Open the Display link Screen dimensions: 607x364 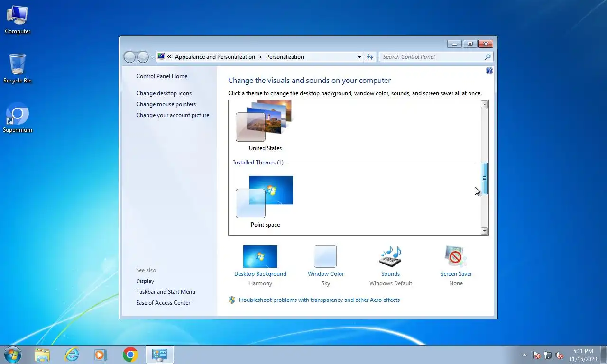[145, 281]
